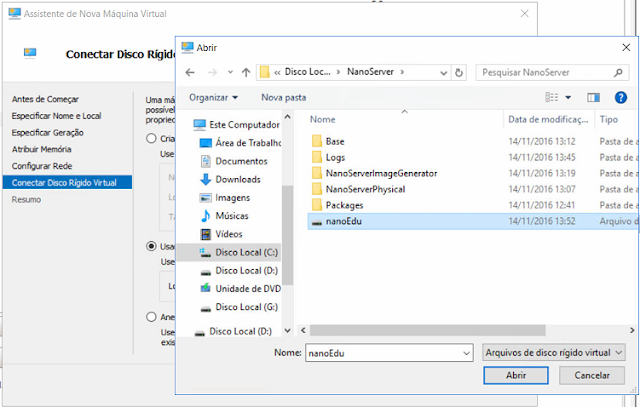
Task: Click the Abrir button
Action: (x=516, y=375)
